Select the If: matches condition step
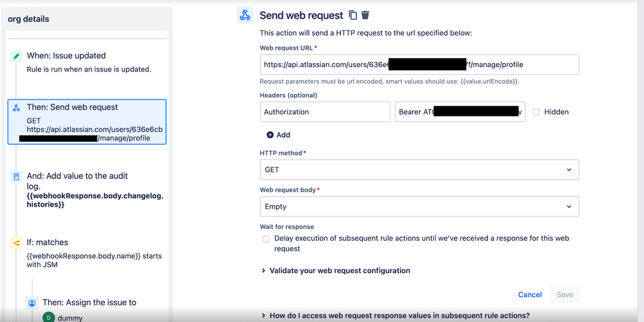 tap(87, 253)
